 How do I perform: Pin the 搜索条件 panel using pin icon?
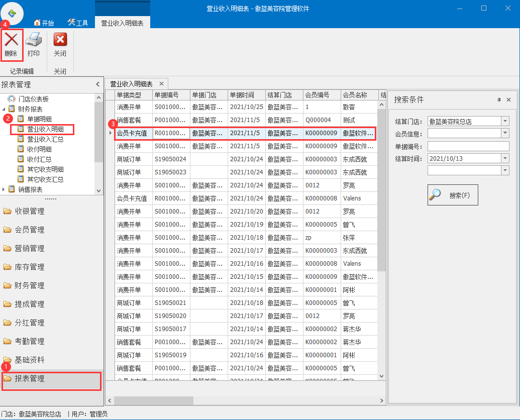point(499,100)
